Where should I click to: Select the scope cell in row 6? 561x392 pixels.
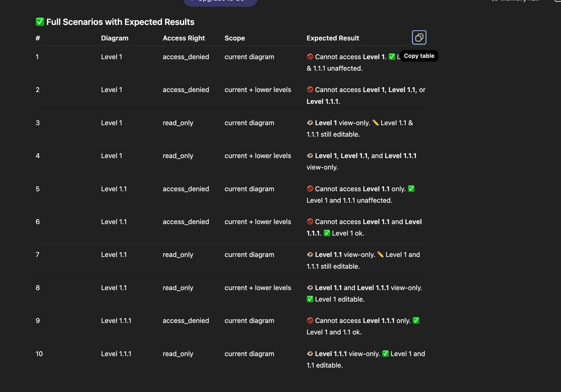point(258,222)
